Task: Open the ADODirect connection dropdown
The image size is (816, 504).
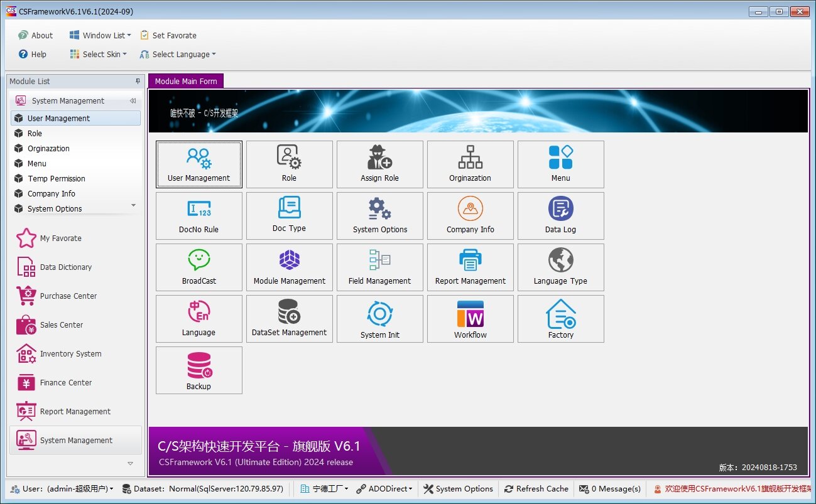Action: [x=384, y=489]
